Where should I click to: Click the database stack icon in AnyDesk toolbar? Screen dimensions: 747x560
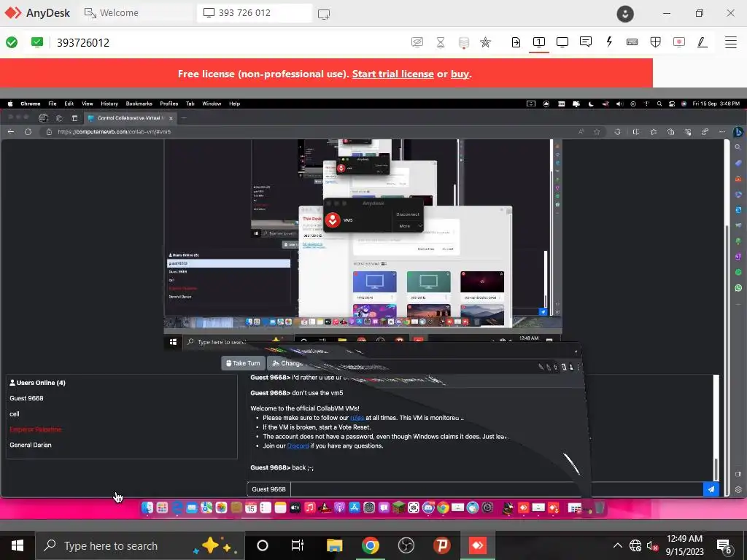[x=463, y=42]
